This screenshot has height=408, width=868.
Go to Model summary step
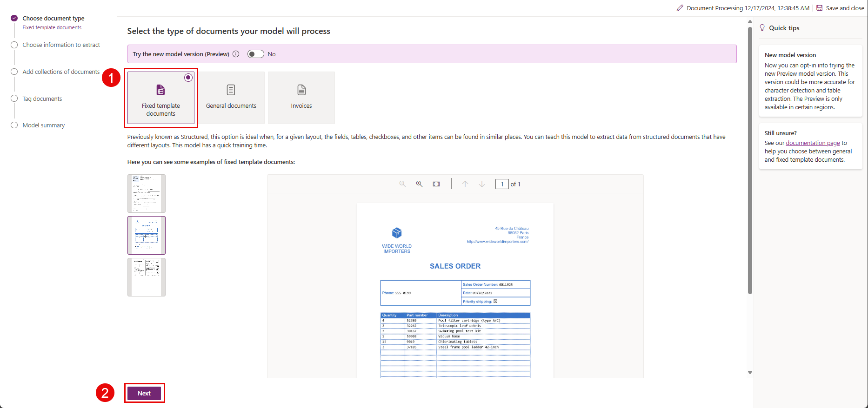pos(44,125)
